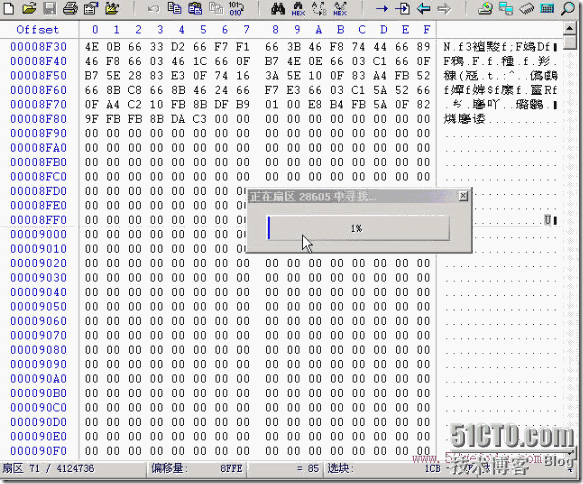Go to offset using the blue arrow icon
The height and width of the screenshot is (484, 583).
pyautogui.click(x=381, y=8)
